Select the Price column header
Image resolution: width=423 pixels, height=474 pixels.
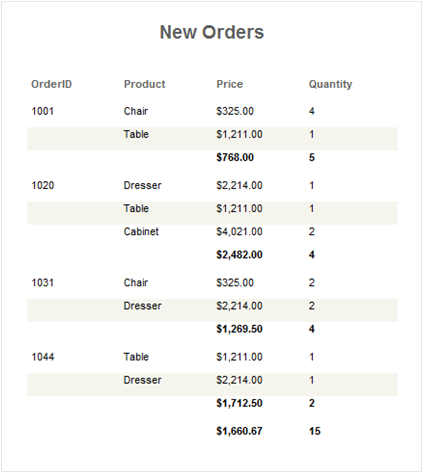[230, 84]
